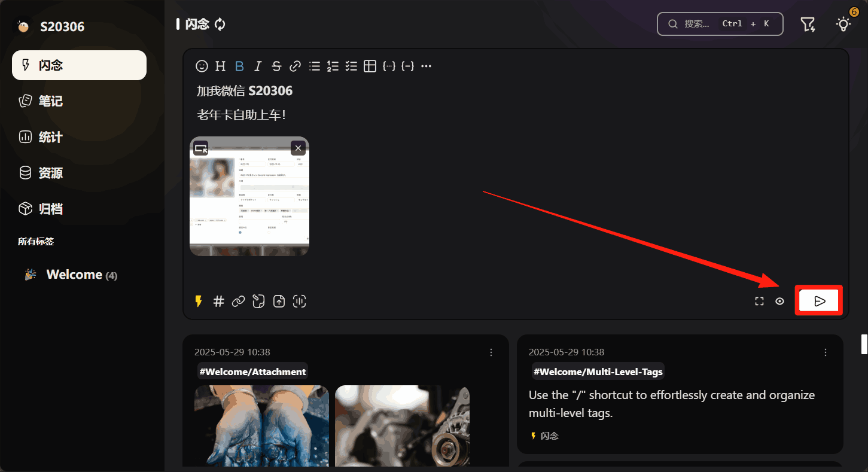Screen dimensions: 868x472
Task: Open options menu on Multi-Level-Tags note card
Action: (x=826, y=352)
